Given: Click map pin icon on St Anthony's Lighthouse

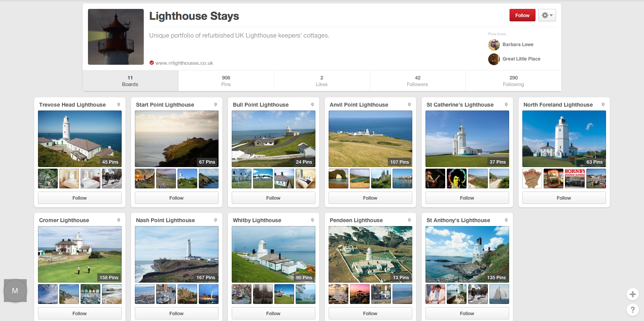Looking at the screenshot, I should point(506,220).
